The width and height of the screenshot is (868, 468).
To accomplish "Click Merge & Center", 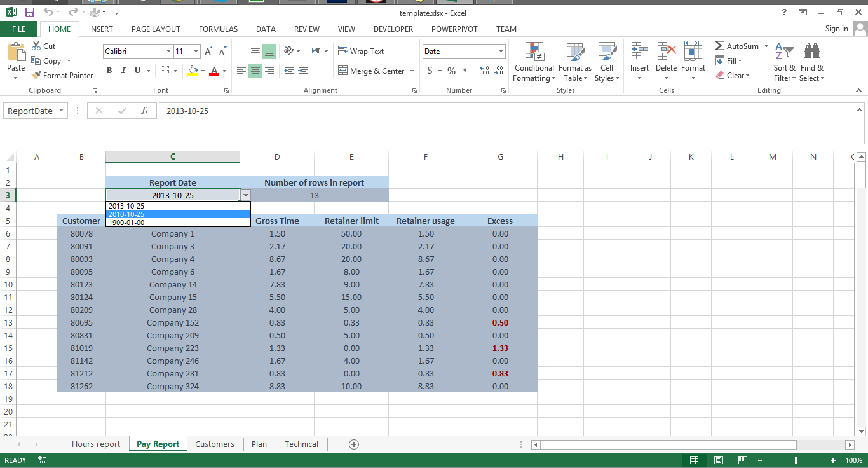I will pos(372,71).
